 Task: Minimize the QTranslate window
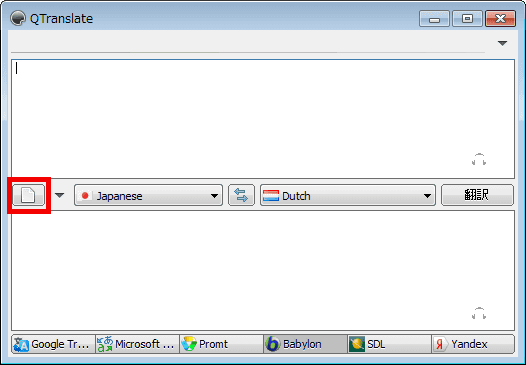click(434, 18)
